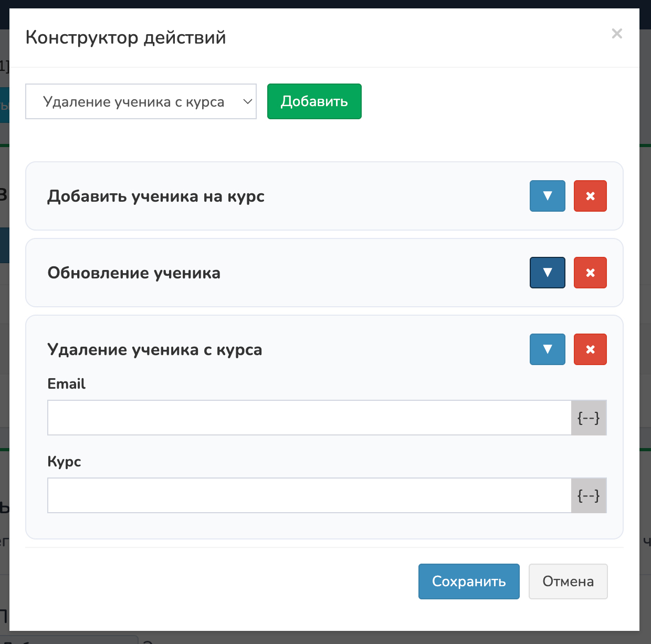The width and height of the screenshot is (651, 644).
Task: Remove the Обновление ученика action
Action: [590, 273]
